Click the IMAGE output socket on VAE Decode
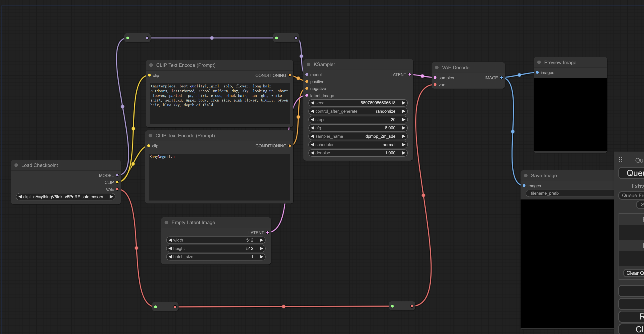The height and width of the screenshot is (334, 644). 501,78
